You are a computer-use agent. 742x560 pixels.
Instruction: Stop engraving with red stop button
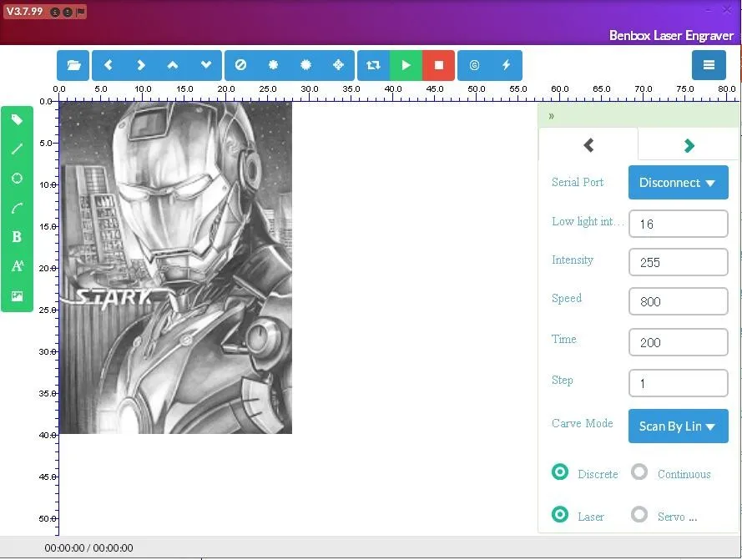439,65
